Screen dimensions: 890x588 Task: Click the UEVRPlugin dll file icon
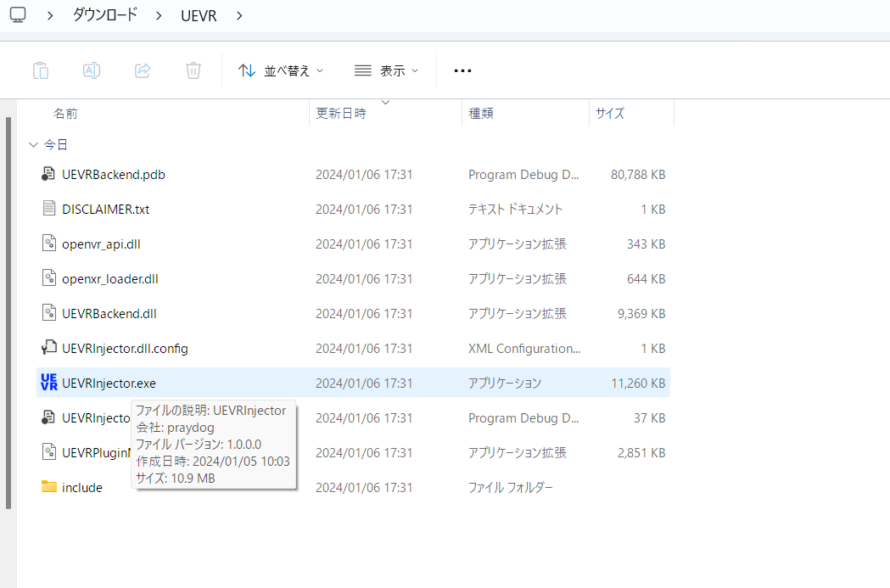[x=49, y=451]
